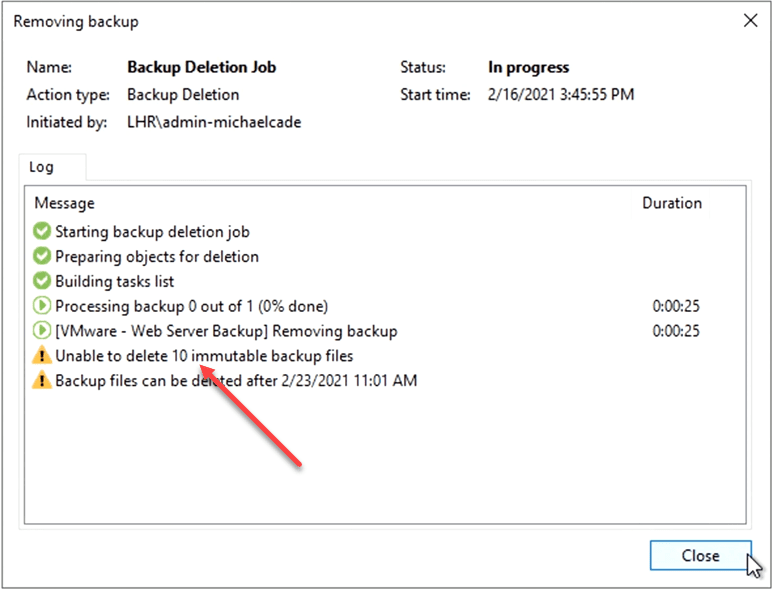Select the Preparing objects for deletion entry

point(157,256)
